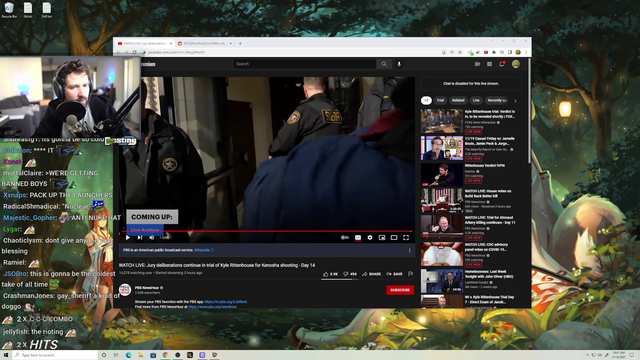Expand the filter chips right arrow
The width and height of the screenshot is (640, 360).
coord(515,100)
